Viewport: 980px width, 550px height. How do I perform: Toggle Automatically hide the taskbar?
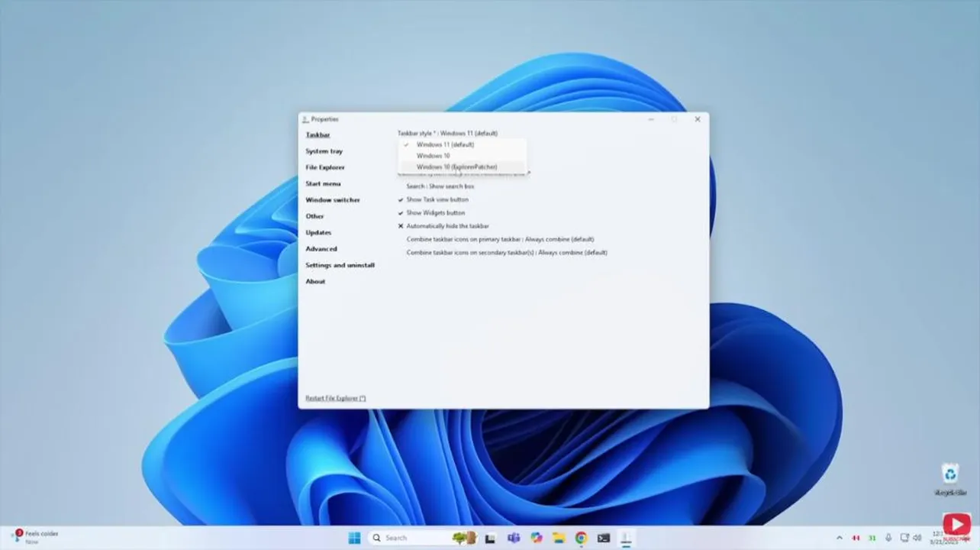click(x=443, y=226)
